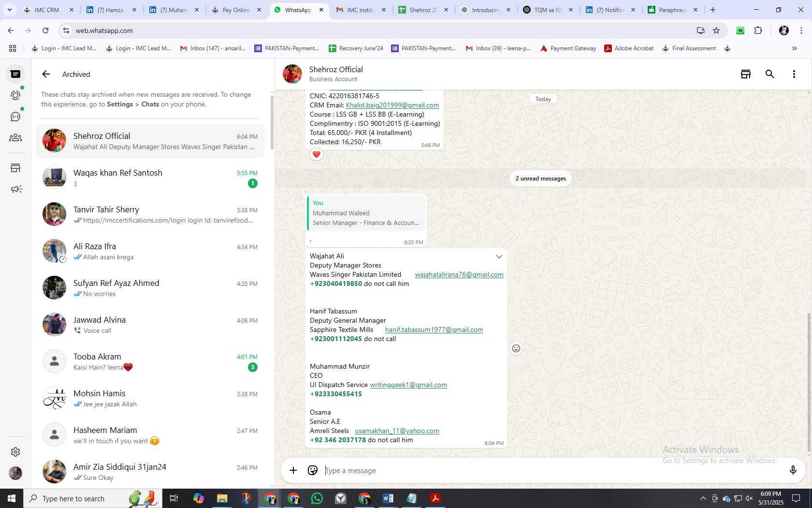The width and height of the screenshot is (812, 508).
Task: Open the Adobe Acrobat bookmark
Action: coord(629,48)
